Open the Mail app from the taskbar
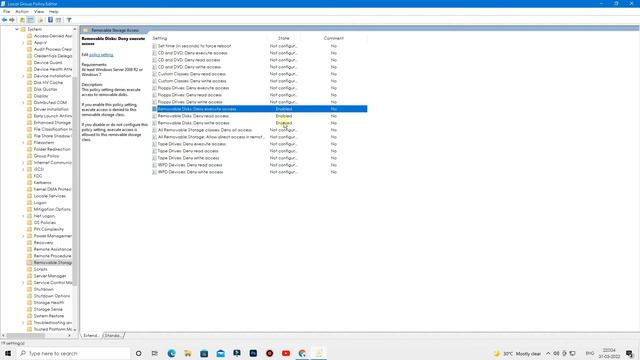640x360 pixels. pos(220,353)
